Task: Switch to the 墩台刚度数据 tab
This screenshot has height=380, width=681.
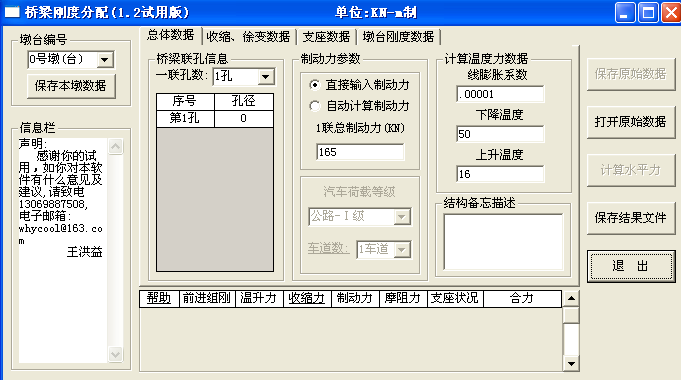Action: click(x=398, y=37)
